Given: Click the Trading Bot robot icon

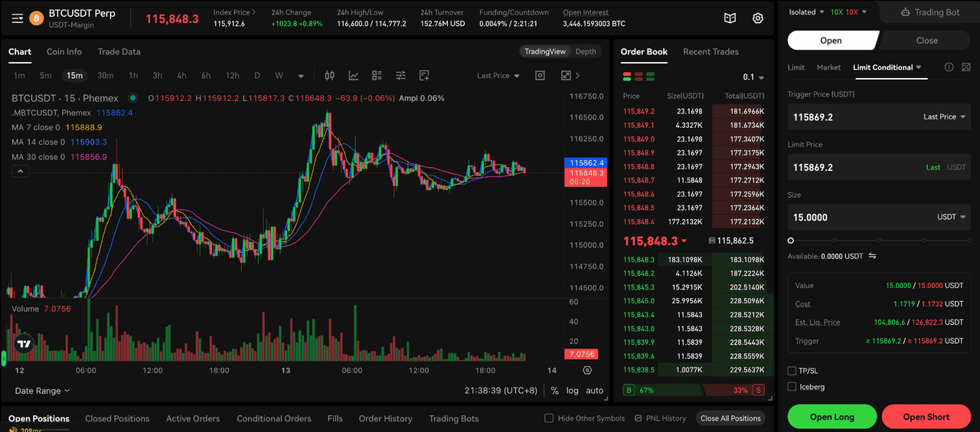Looking at the screenshot, I should (906, 12).
